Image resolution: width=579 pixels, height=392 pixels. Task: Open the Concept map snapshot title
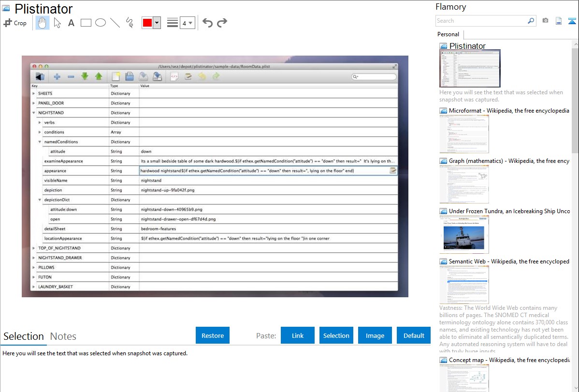tap(509, 360)
